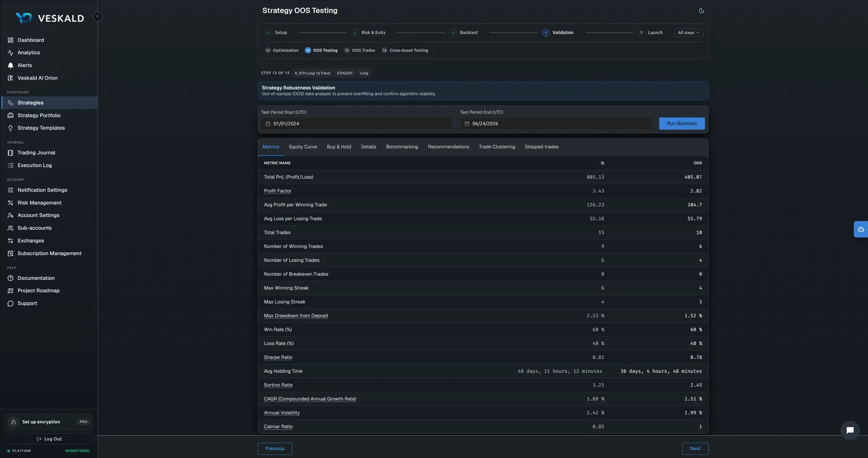The width and height of the screenshot is (868, 458).
Task: Click the Calmar Ratio link
Action: click(278, 427)
